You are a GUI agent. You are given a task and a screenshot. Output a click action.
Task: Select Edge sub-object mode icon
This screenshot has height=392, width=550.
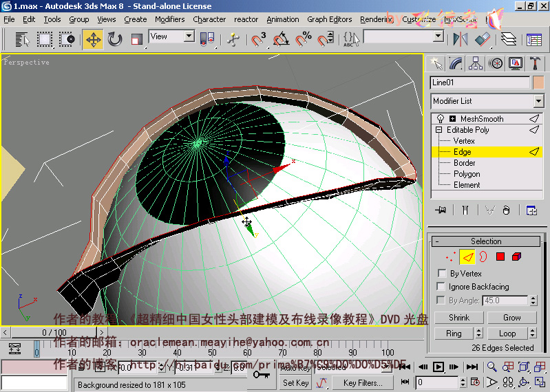[x=467, y=257]
